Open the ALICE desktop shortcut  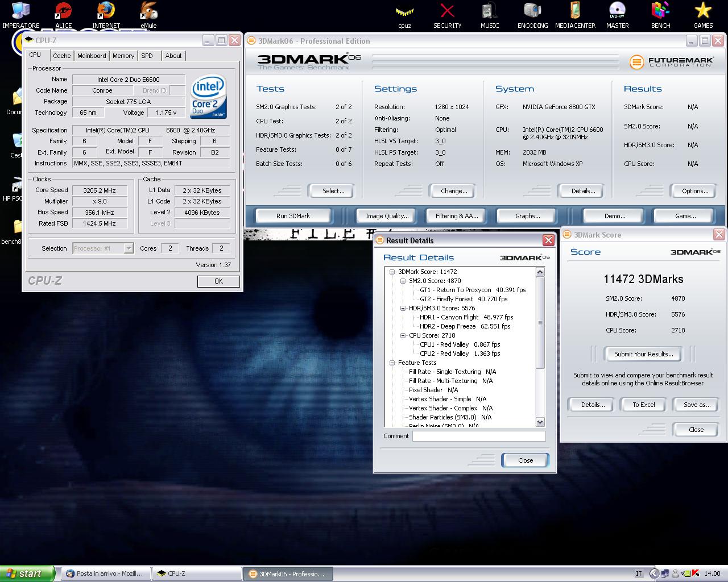(x=63, y=14)
